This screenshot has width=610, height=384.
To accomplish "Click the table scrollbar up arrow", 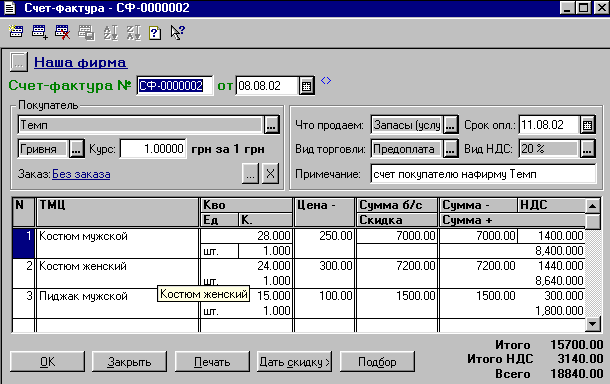I will click(x=592, y=206).
